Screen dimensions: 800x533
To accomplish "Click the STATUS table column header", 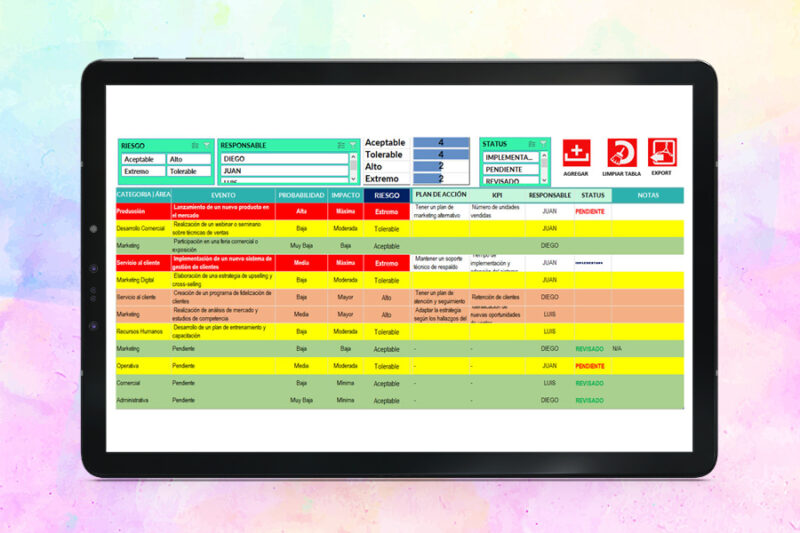I will click(593, 195).
